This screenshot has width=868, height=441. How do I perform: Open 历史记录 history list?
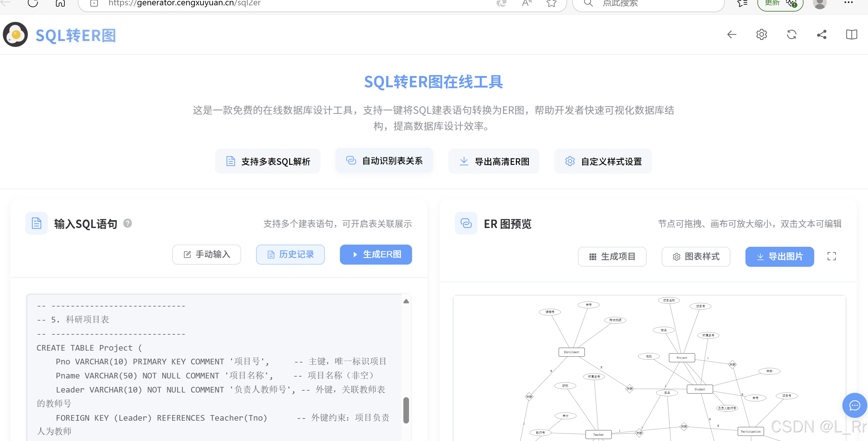pyautogui.click(x=290, y=254)
